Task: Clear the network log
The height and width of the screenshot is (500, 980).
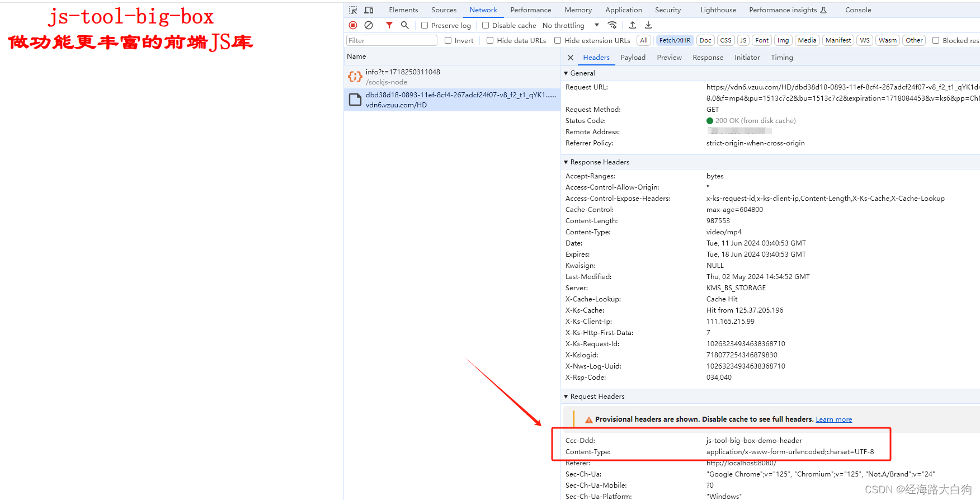Action: pos(369,25)
